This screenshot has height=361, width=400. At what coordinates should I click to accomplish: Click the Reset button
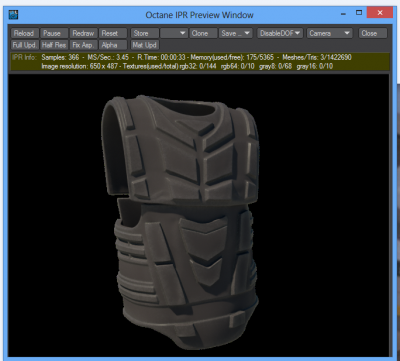pyautogui.click(x=113, y=33)
